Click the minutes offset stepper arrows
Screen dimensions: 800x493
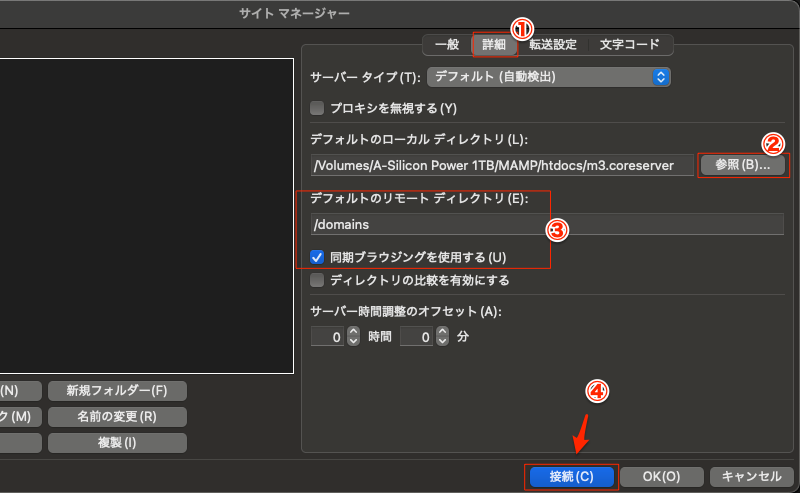(x=441, y=338)
